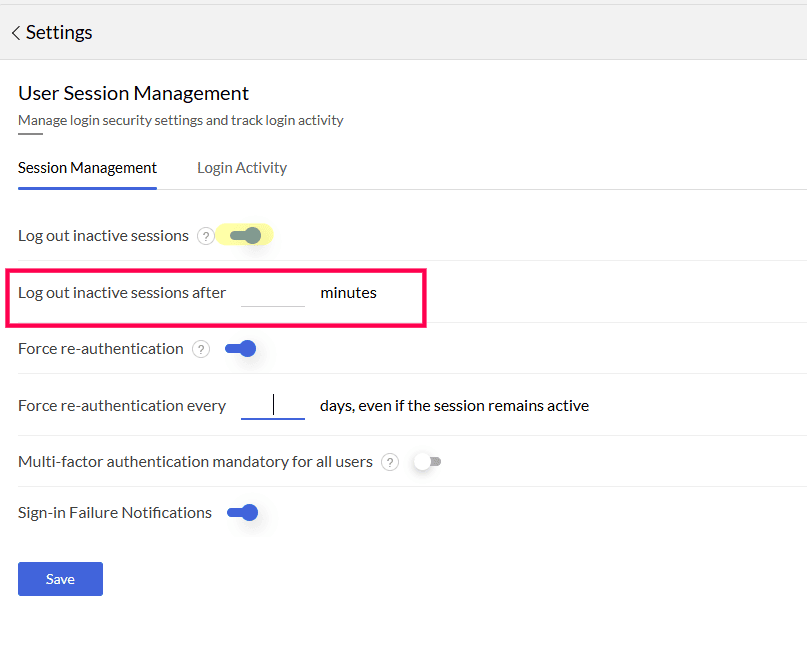Viewport: 807px width, 660px height.
Task: Click the Settings header text
Action: (x=59, y=33)
